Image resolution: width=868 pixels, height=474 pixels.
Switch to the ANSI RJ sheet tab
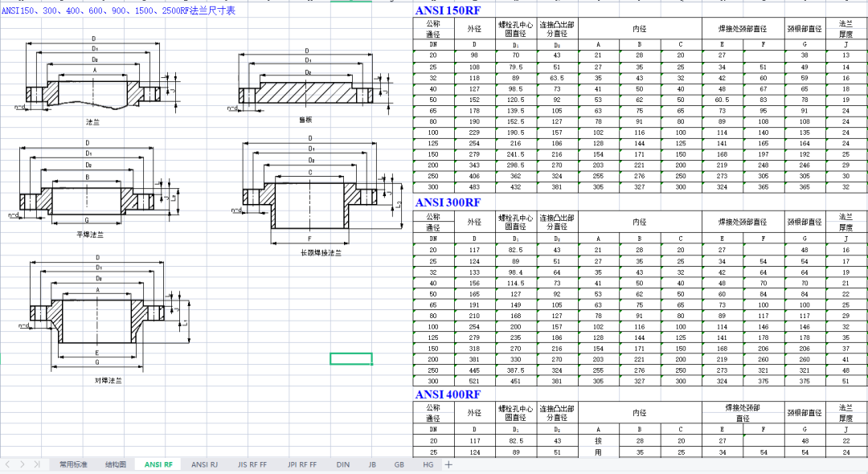[x=204, y=464]
